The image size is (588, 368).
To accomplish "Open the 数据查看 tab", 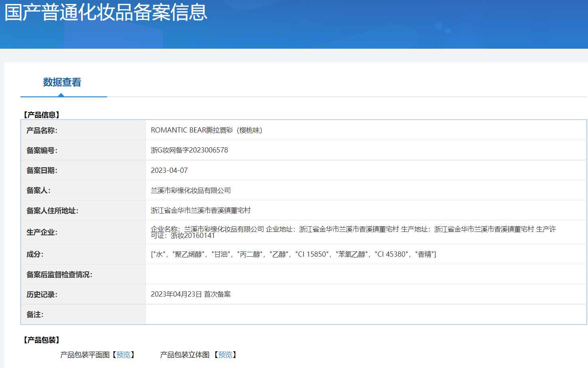I will pos(62,82).
